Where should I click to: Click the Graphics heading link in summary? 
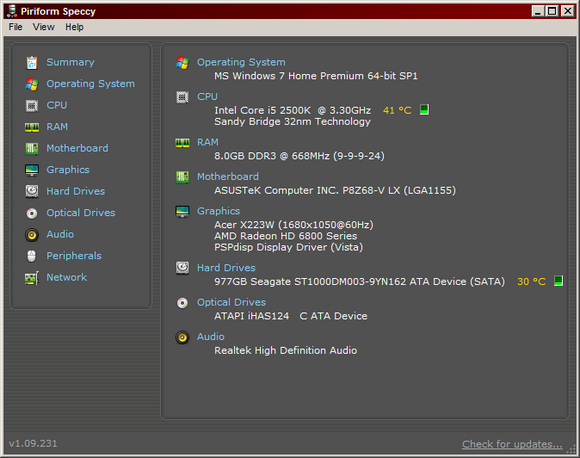[x=218, y=211]
